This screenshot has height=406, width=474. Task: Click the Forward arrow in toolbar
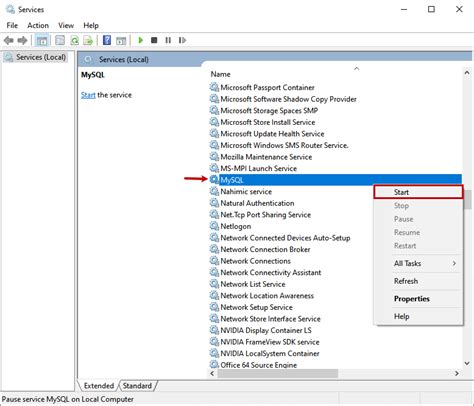(x=22, y=41)
